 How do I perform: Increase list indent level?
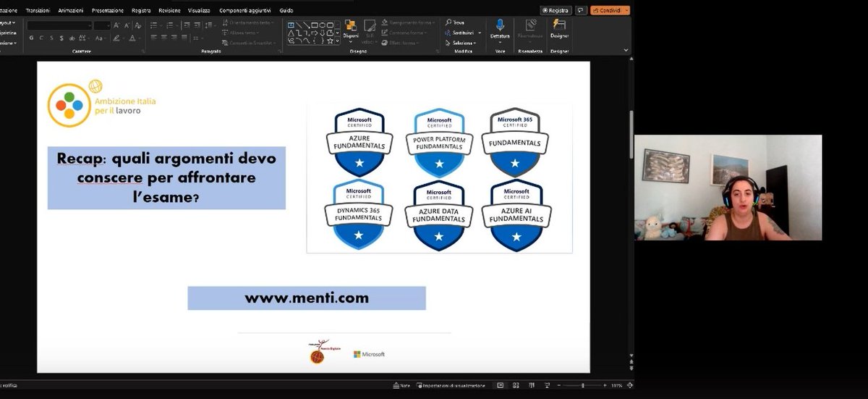coord(197,25)
